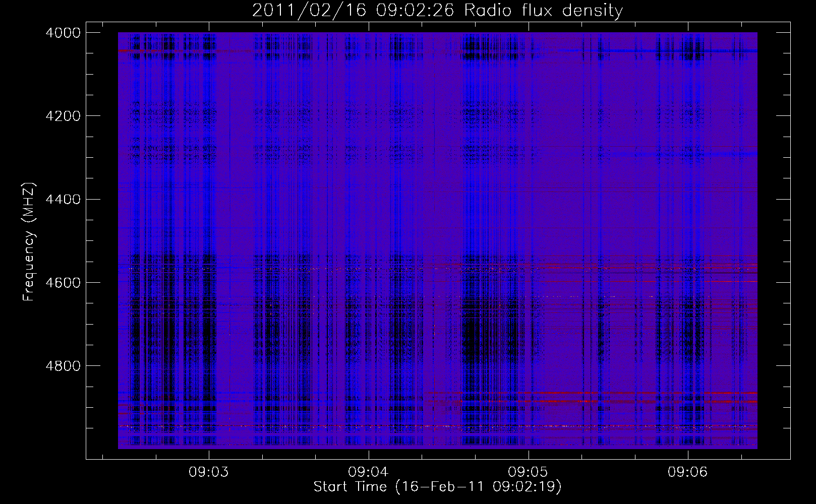Click the 09:03 time tick label

209,472
